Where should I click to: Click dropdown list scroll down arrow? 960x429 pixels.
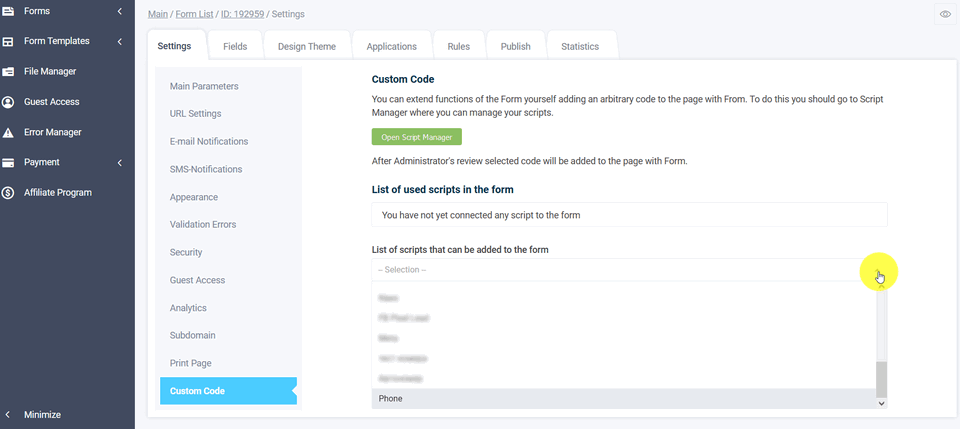[x=881, y=403]
